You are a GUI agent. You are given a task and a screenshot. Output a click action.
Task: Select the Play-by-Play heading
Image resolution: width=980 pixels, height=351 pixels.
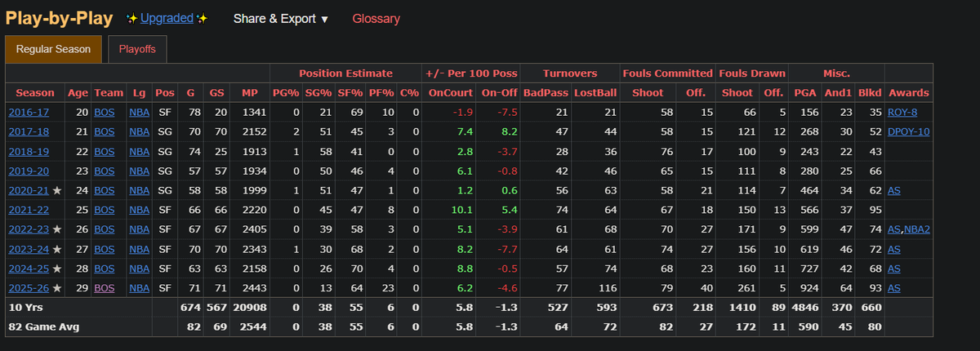[x=59, y=18]
